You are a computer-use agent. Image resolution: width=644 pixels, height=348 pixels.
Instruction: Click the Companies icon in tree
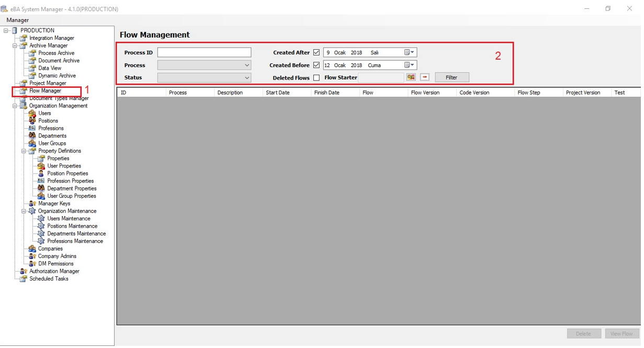[x=32, y=249]
